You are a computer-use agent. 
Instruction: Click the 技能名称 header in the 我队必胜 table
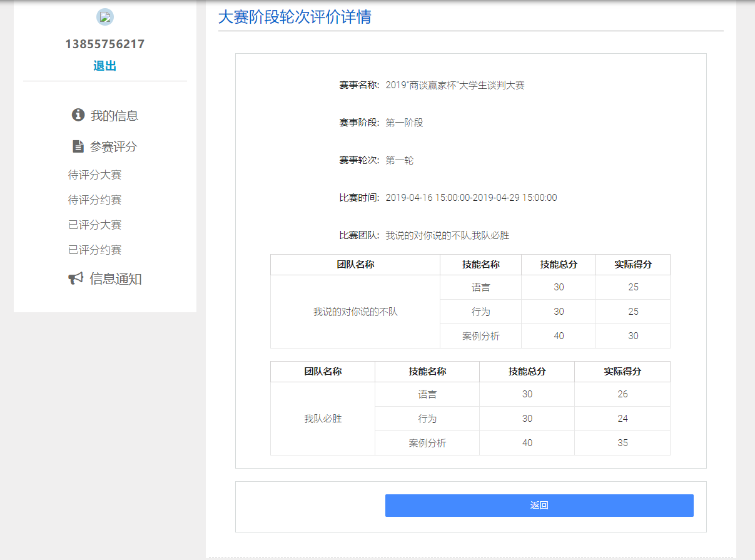(x=427, y=372)
